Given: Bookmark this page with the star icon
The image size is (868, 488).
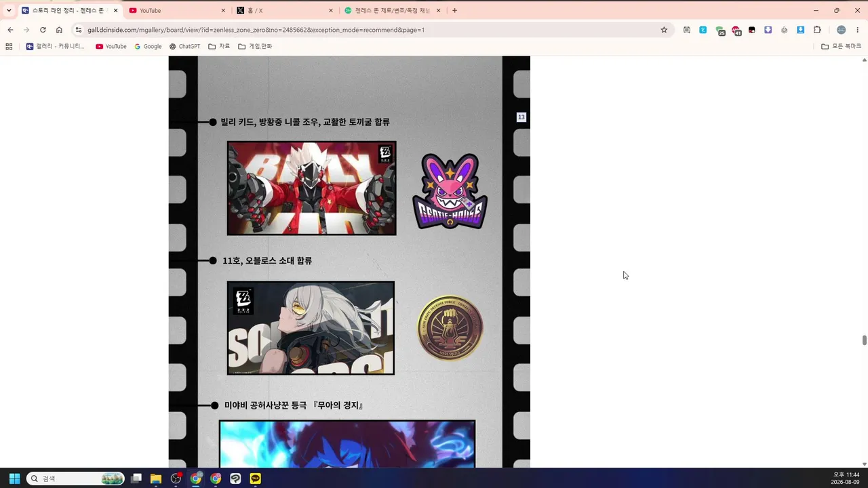Looking at the screenshot, I should pos(664,30).
